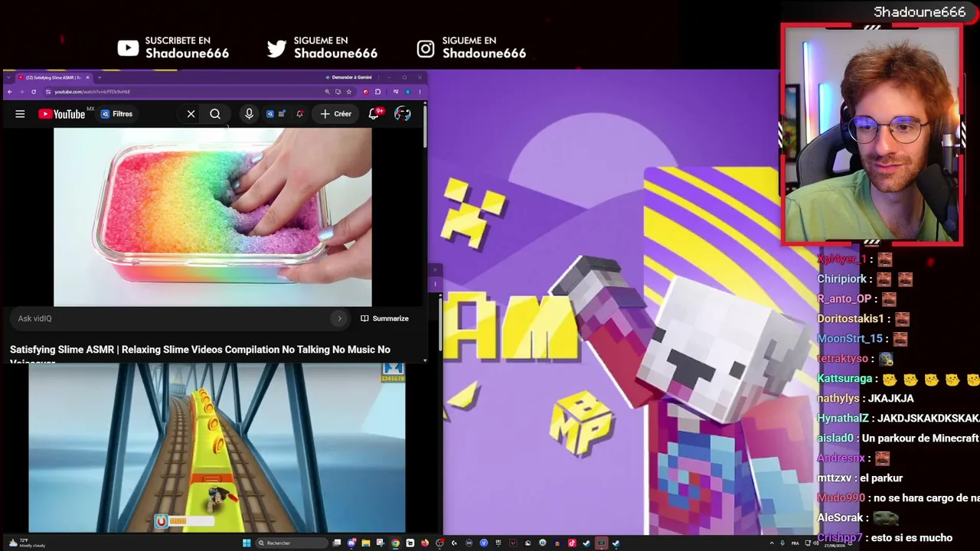Image resolution: width=980 pixels, height=551 pixels.
Task: Start voice search with the microphone
Action: pyautogui.click(x=249, y=114)
